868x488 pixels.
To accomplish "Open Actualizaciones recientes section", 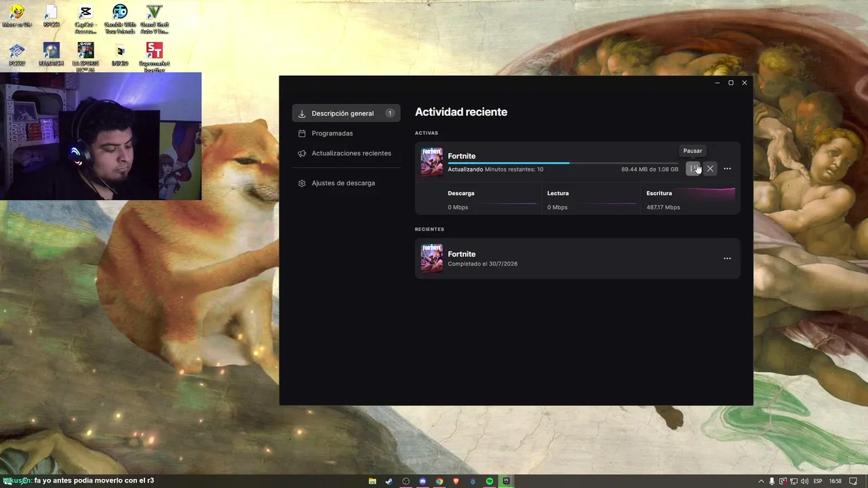I will [346, 153].
